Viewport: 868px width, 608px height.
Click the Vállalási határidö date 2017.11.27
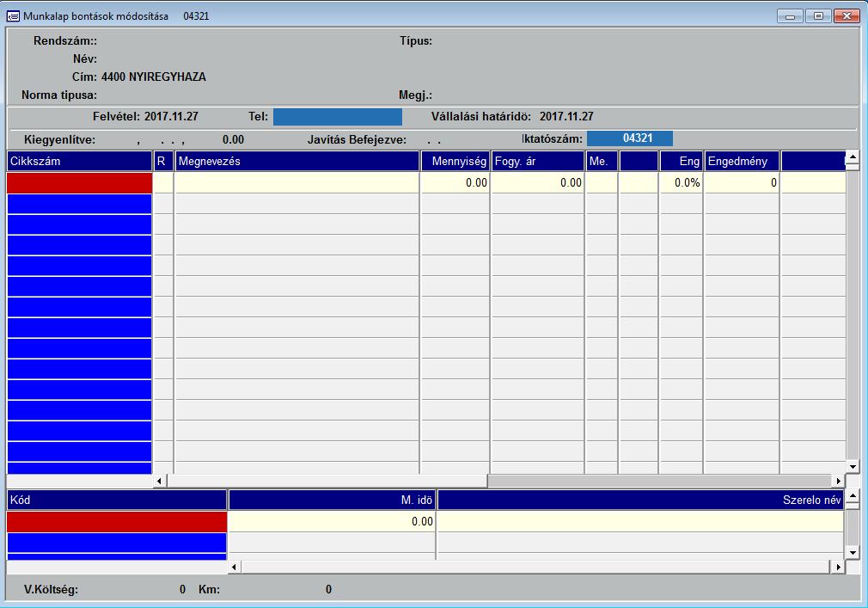coord(566,117)
